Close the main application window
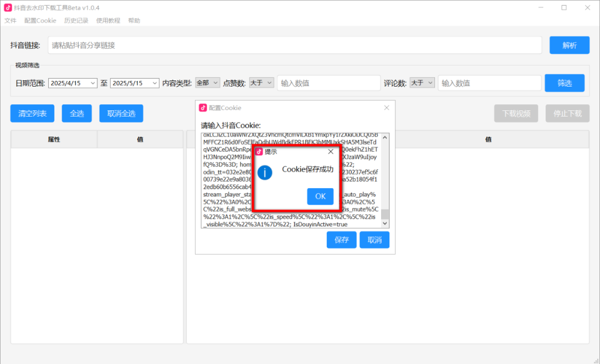This screenshot has width=600, height=364. point(587,8)
